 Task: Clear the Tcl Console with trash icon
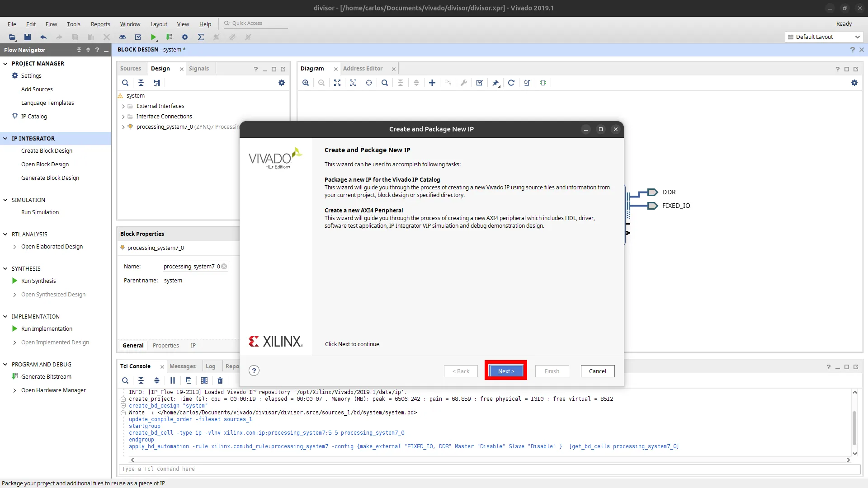[x=220, y=380]
